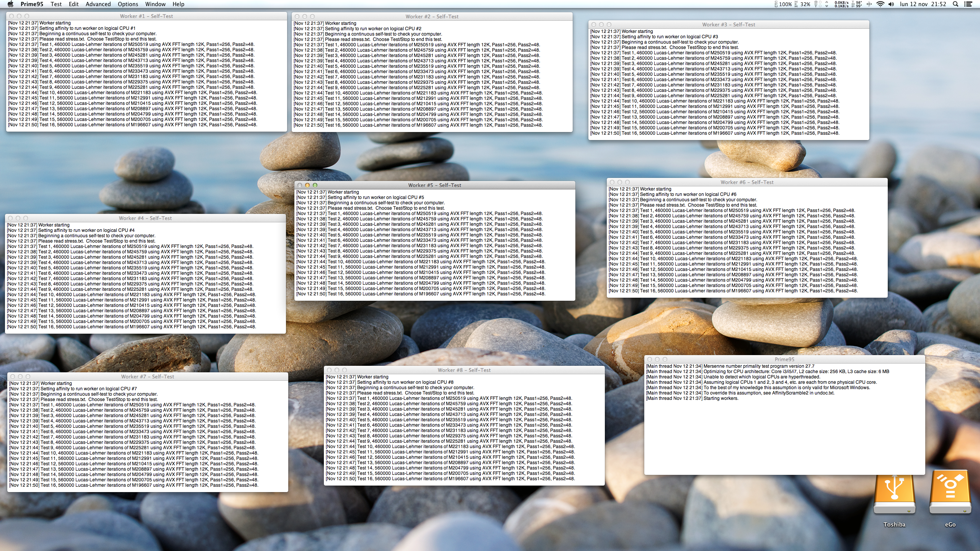Image resolution: width=980 pixels, height=551 pixels.
Task: Open the Apple menu
Action: pos(10,4)
